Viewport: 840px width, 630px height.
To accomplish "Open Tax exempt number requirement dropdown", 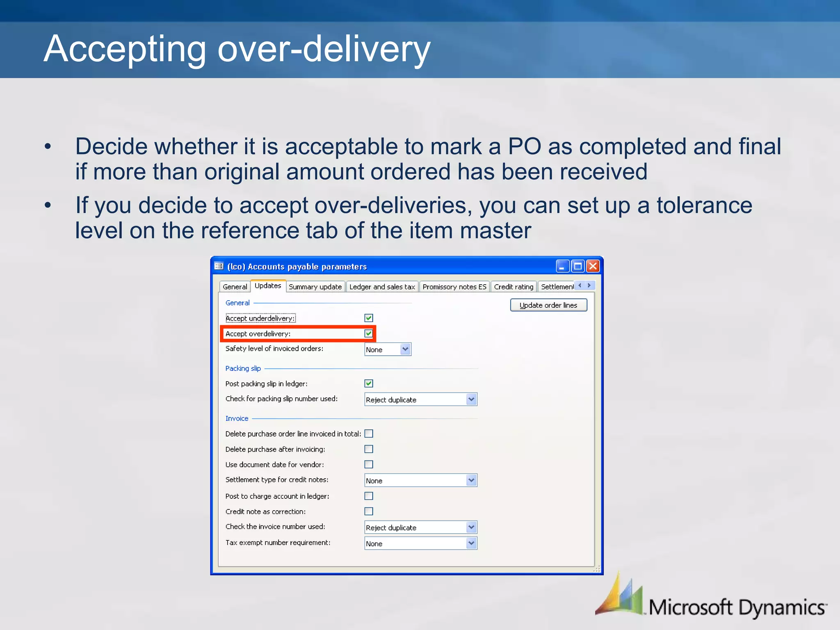I will (x=471, y=543).
